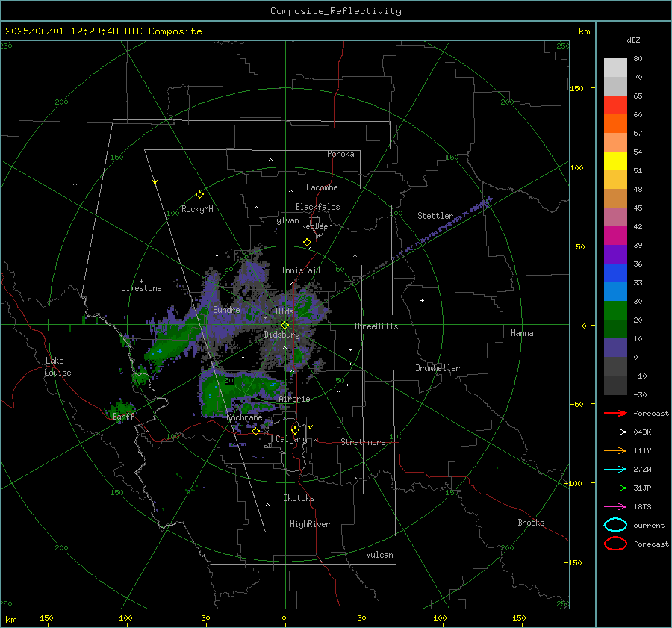Click the light blue 30–33 dBZ swatch
Viewport: 672px width, 628px height.
pos(615,291)
